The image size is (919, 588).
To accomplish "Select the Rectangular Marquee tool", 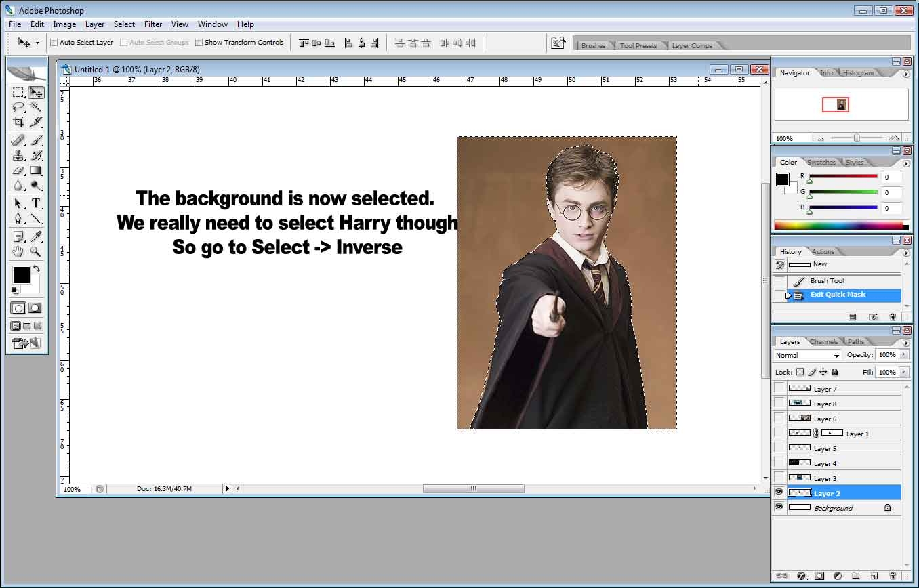I will 18,92.
